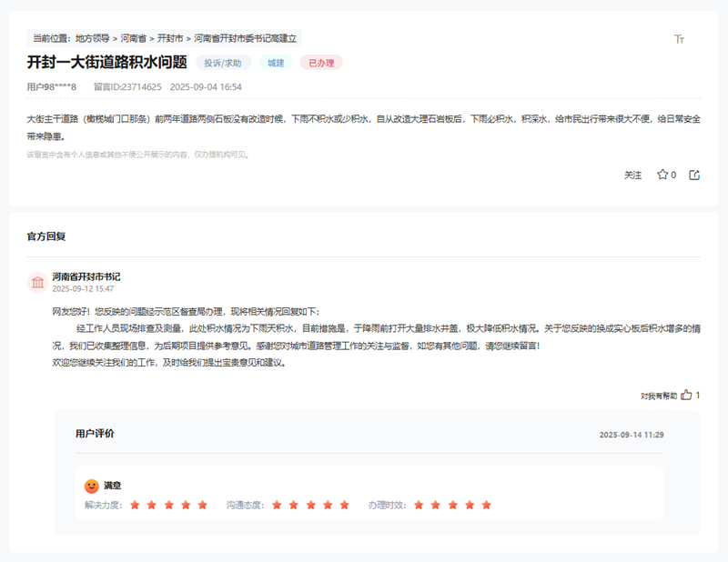
Task: Toggle 关注 to follow this message
Action: [x=632, y=175]
